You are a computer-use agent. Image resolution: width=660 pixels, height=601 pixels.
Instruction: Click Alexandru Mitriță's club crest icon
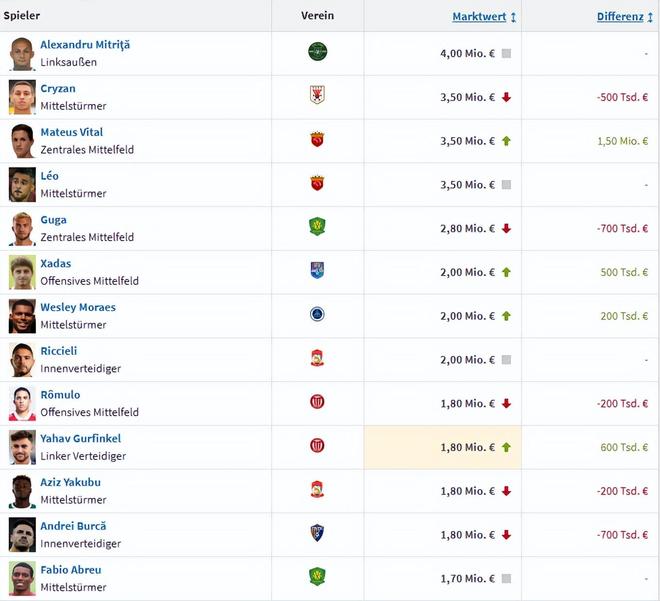317,52
